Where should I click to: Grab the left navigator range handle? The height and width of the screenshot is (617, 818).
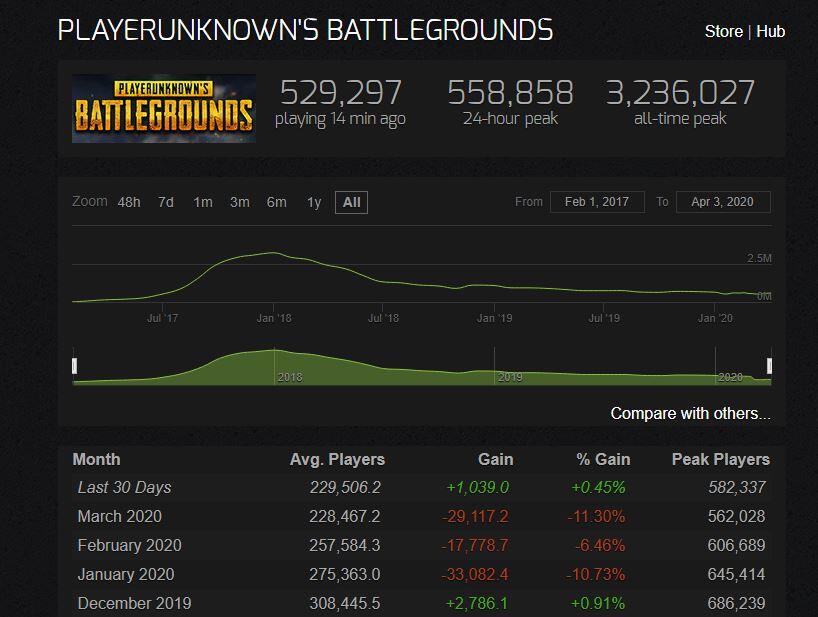(75, 366)
